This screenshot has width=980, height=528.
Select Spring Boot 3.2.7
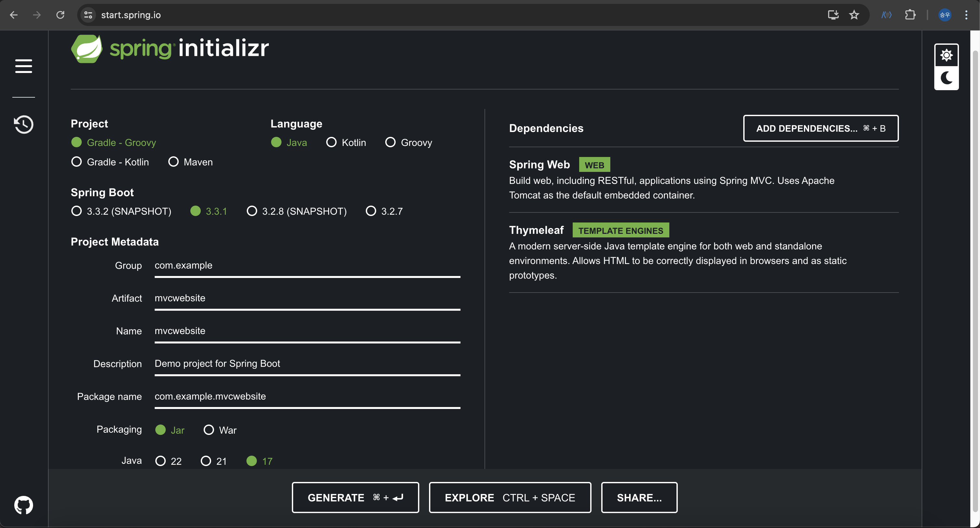coord(371,211)
